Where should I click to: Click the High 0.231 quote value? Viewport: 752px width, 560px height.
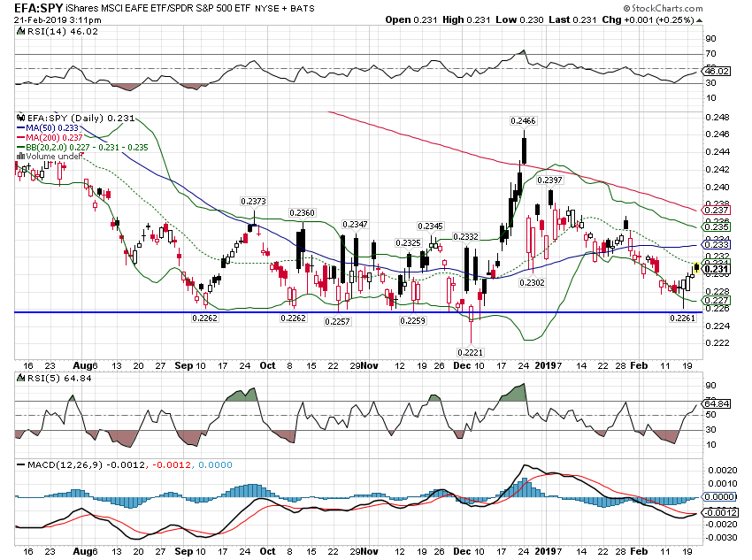point(466,20)
